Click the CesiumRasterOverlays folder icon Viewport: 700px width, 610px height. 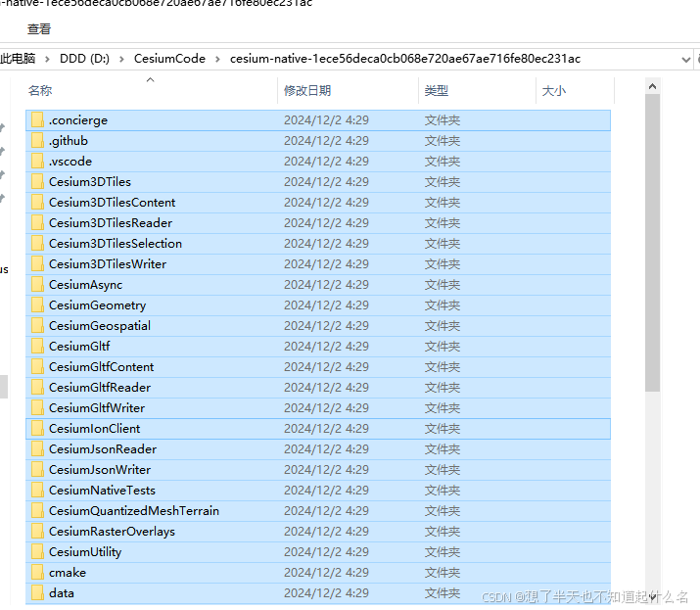pyautogui.click(x=37, y=531)
